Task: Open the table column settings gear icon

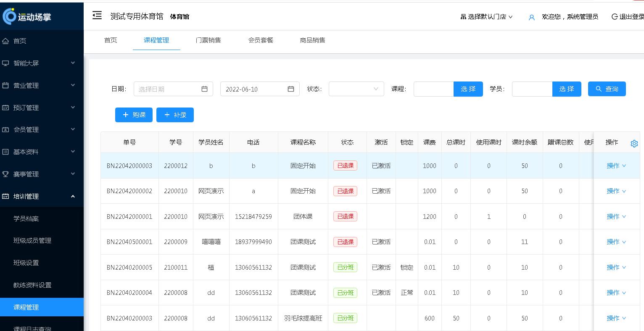Action: click(634, 143)
